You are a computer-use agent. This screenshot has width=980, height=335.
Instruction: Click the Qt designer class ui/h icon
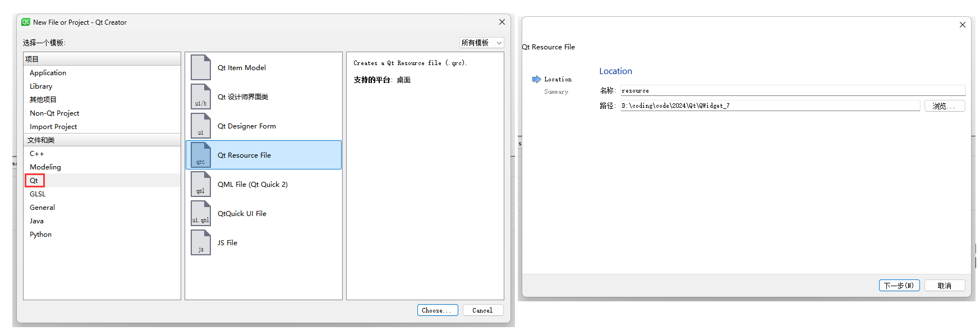click(201, 97)
